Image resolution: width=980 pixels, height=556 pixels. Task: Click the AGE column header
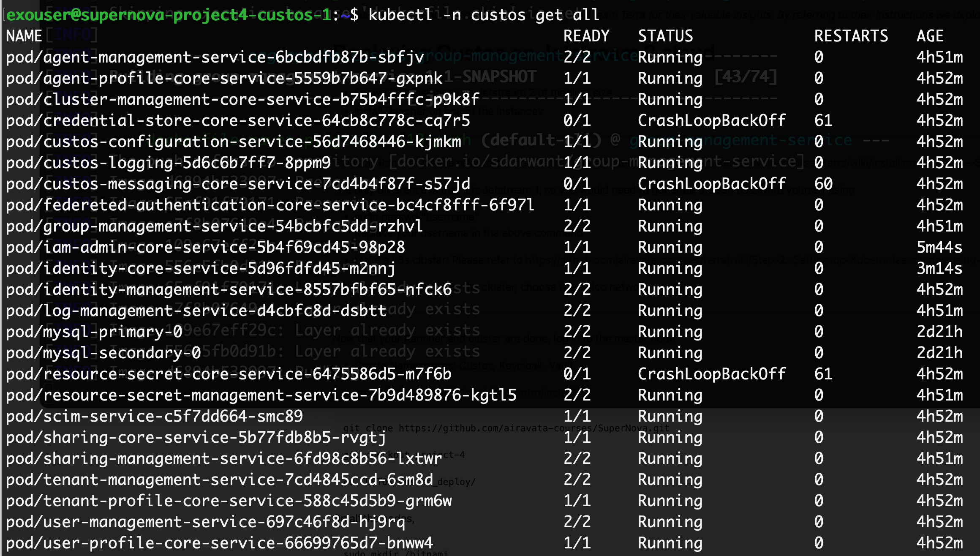click(930, 36)
